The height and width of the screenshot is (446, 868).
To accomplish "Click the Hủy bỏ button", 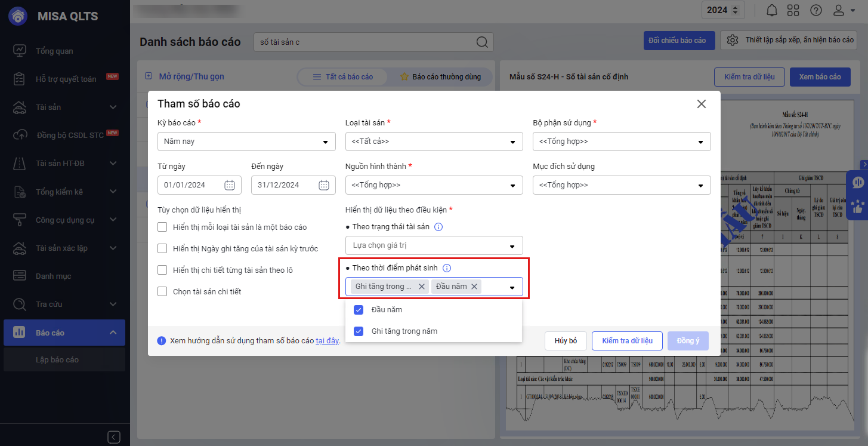I will pyautogui.click(x=566, y=340).
